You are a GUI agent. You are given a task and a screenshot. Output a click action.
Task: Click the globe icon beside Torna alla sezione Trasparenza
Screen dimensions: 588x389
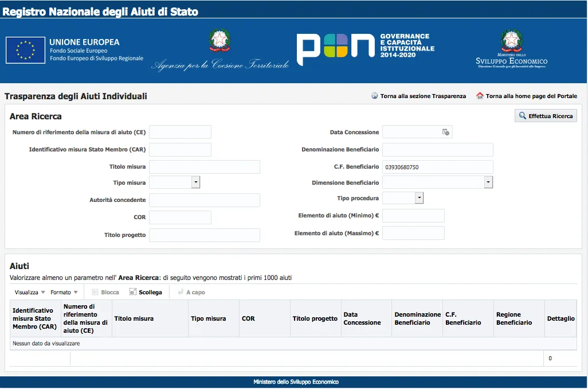(374, 96)
